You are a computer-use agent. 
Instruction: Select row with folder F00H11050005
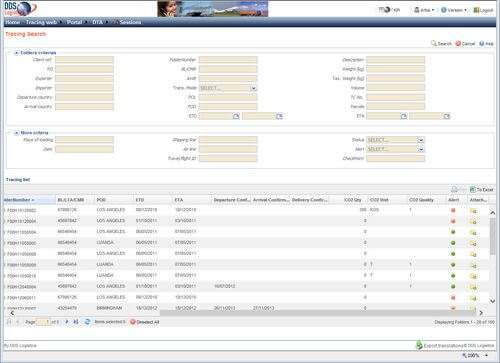pos(247,243)
